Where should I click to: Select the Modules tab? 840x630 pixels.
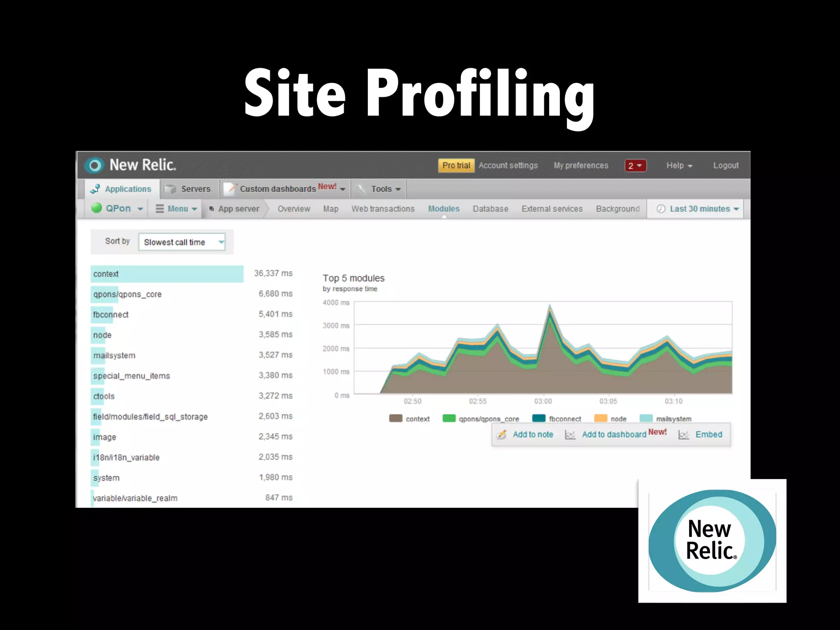tap(444, 209)
